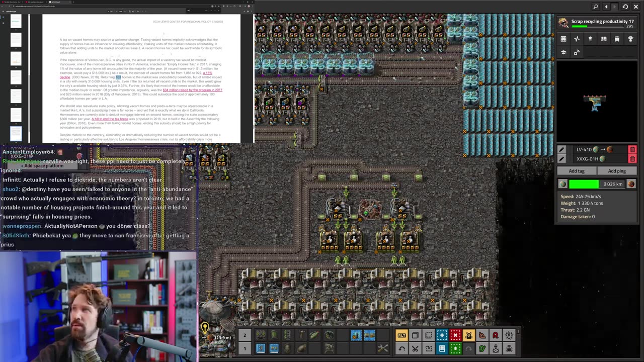Select the green upgrade planner tool
The width and height of the screenshot is (644, 362).
(x=455, y=348)
